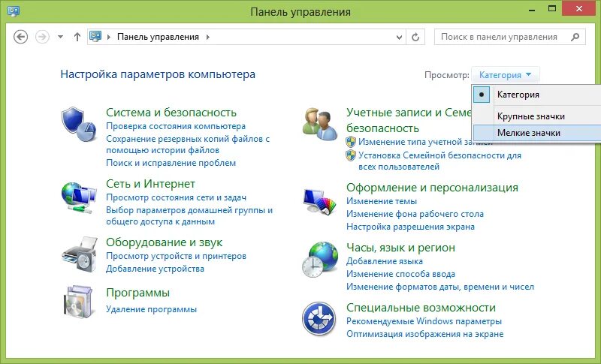Open Сеть и Интернет category
601x364 pixels.
[150, 184]
